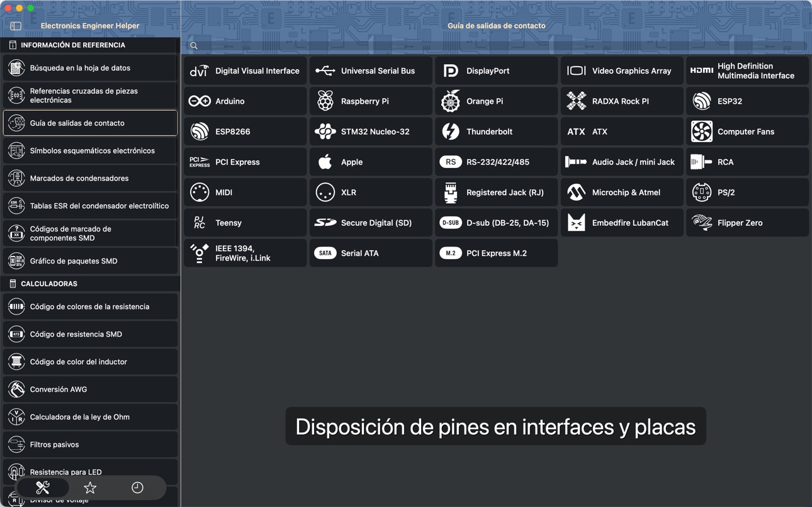The height and width of the screenshot is (507, 812).
Task: Open Resistencia para LED calculator
Action: [91, 472]
